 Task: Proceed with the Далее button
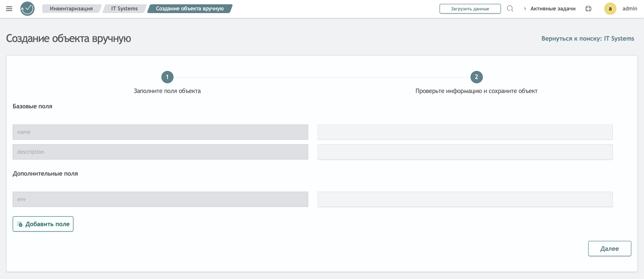[x=609, y=249]
